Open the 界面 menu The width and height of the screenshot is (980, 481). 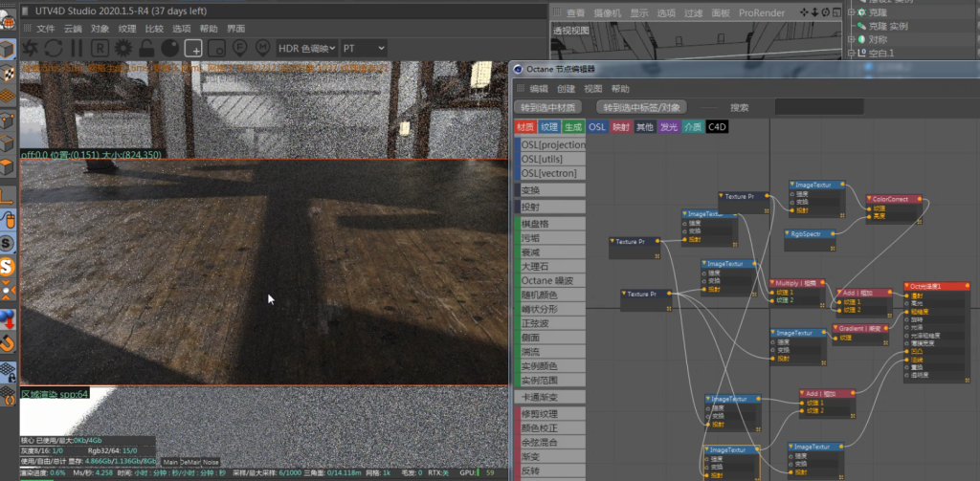pyautogui.click(x=235, y=29)
